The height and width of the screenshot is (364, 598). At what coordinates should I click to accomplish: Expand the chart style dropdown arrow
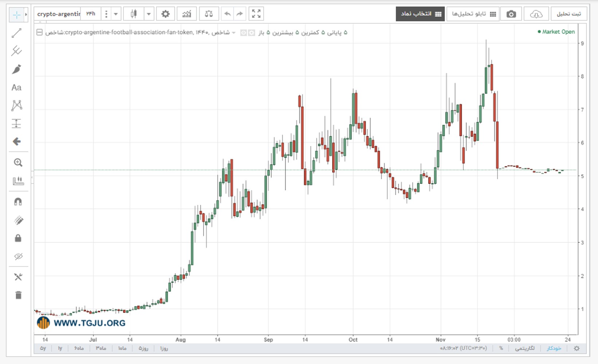(x=149, y=14)
